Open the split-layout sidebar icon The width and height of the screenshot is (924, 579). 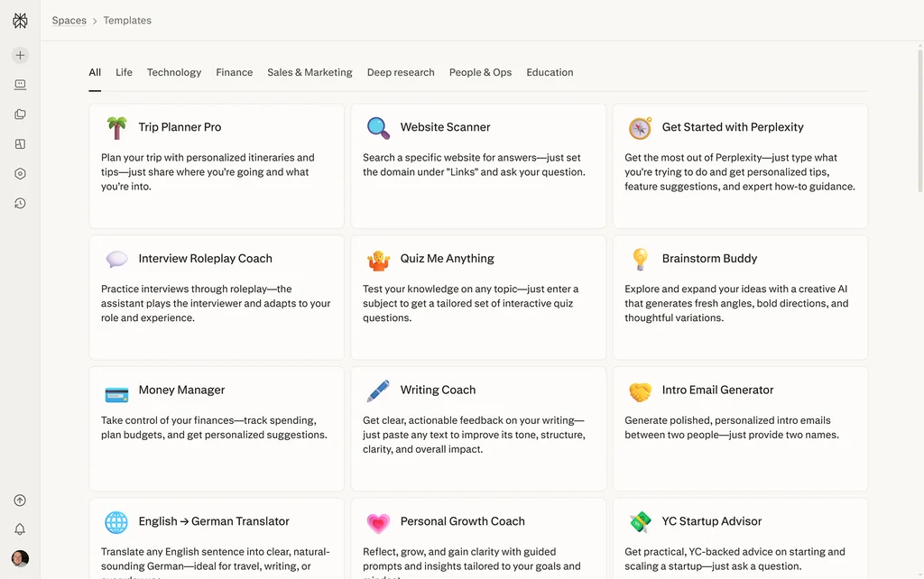pyautogui.click(x=20, y=143)
